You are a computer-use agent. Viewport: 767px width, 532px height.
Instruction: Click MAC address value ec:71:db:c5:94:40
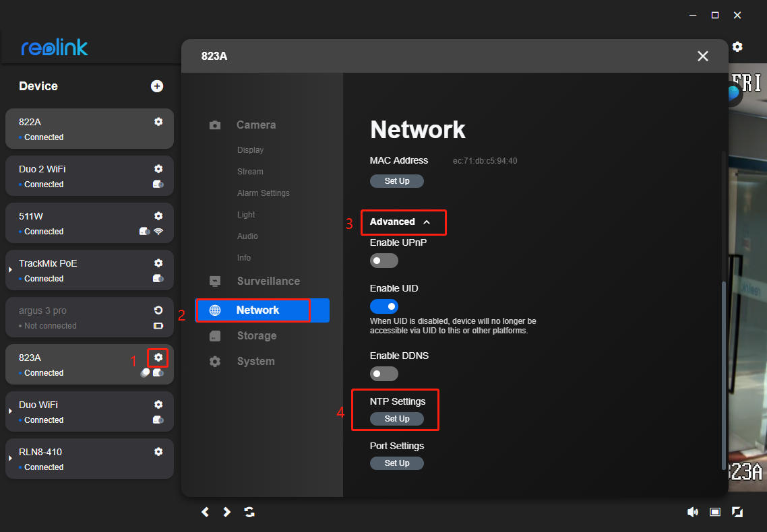[485, 161]
